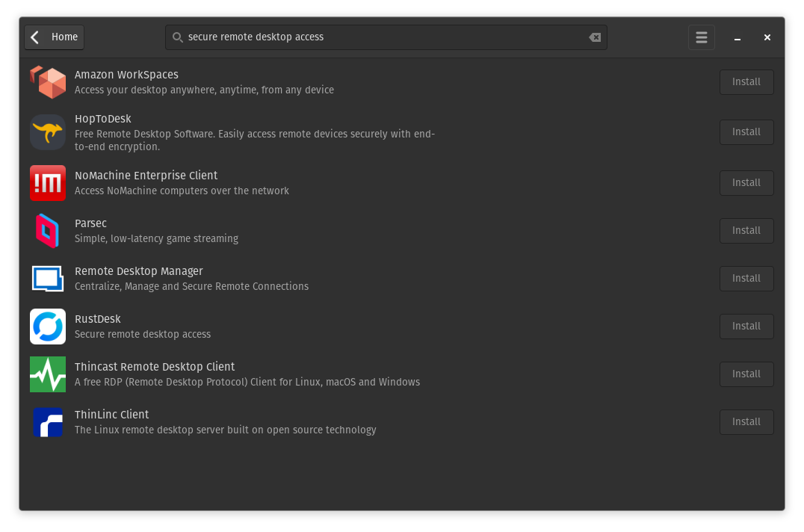Clear the search field with the backspace icon
Screen dimensions: 804x532
[x=595, y=37]
